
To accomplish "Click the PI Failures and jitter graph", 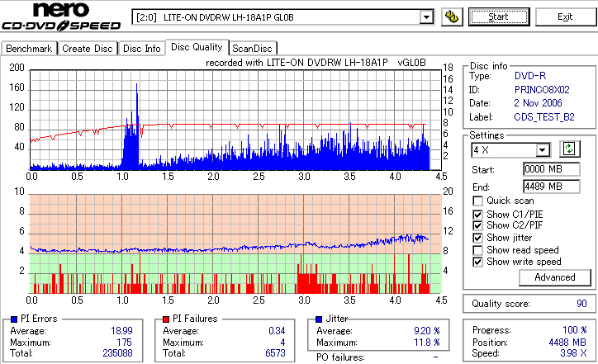I will pos(235,244).
